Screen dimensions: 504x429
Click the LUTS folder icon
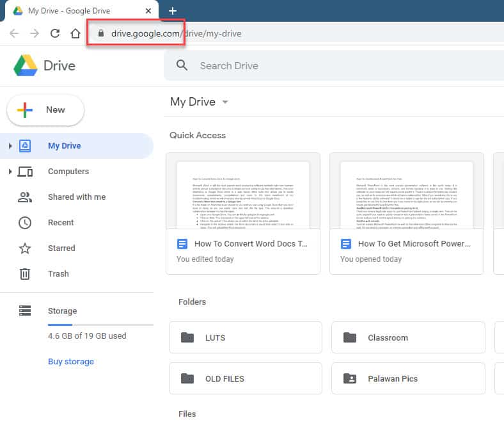tap(187, 337)
